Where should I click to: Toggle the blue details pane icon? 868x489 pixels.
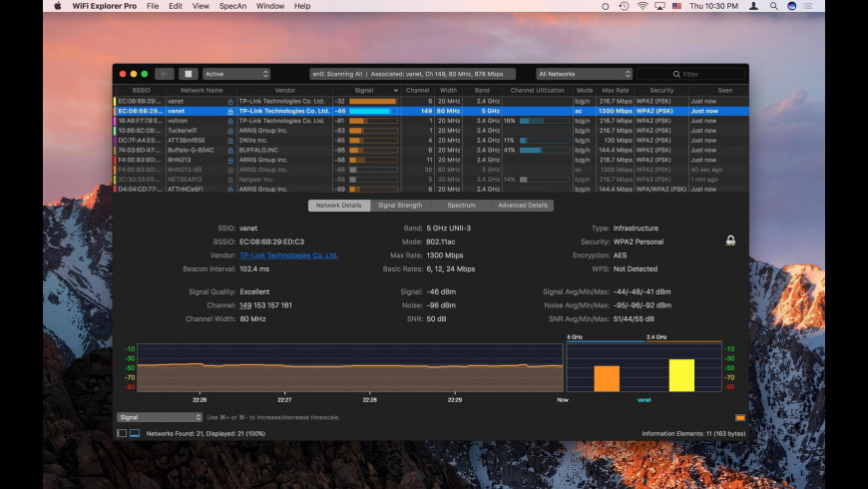[x=135, y=434]
